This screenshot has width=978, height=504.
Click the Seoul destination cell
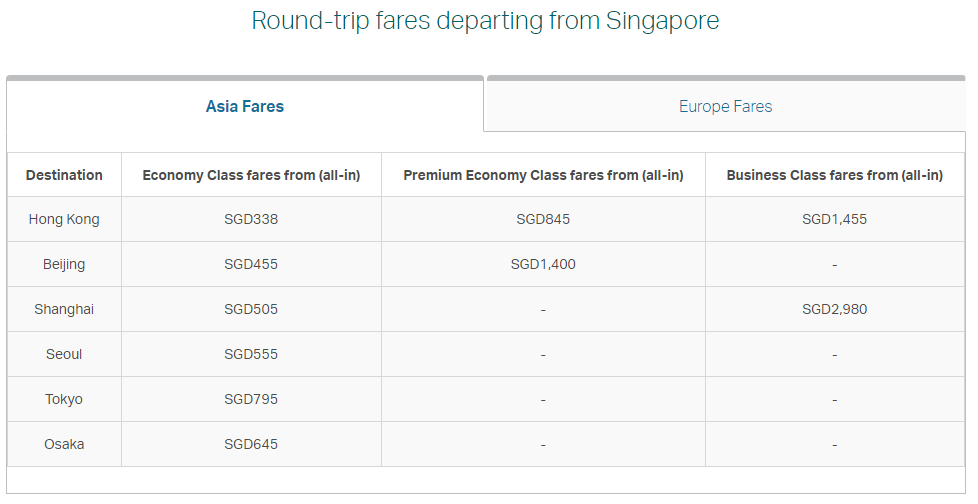64,354
